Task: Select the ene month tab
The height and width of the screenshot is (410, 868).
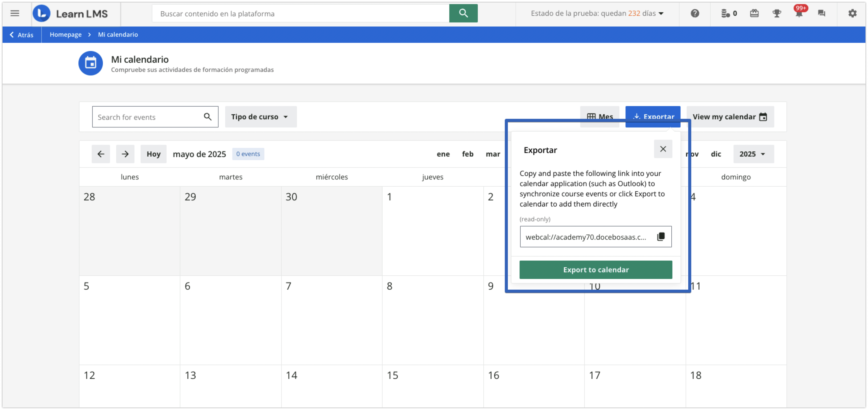Action: (x=443, y=154)
